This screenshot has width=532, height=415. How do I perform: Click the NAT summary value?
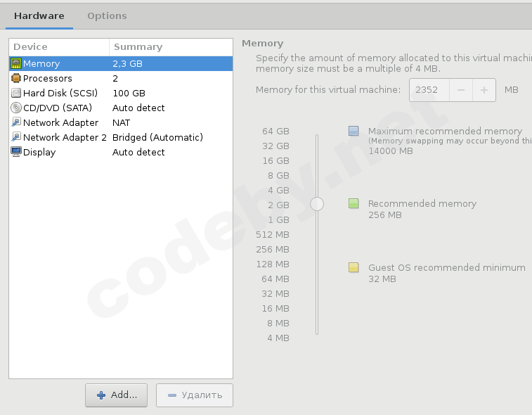[x=121, y=122]
